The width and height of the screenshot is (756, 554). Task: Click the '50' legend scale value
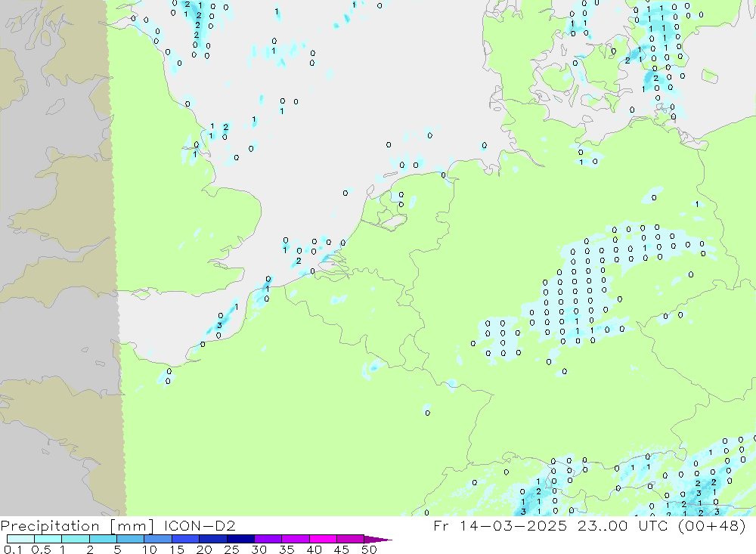pos(369,549)
